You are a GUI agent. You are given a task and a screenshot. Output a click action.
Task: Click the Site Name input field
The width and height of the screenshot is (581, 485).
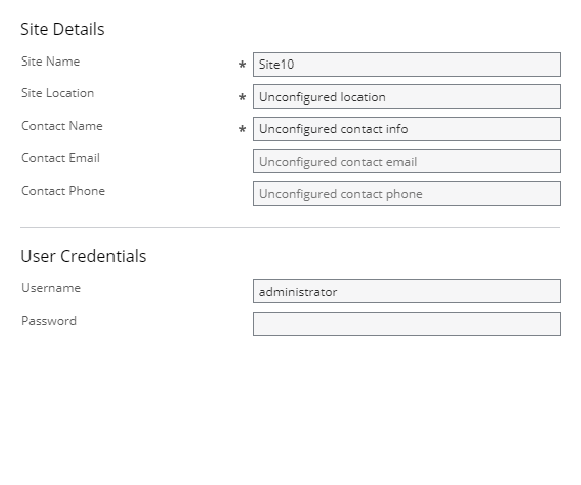(x=407, y=64)
